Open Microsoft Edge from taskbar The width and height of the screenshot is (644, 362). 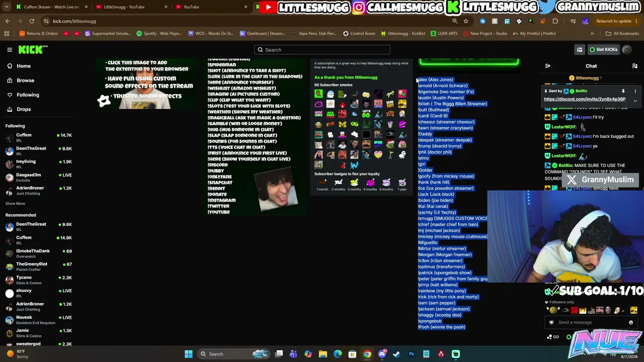tap(338, 354)
